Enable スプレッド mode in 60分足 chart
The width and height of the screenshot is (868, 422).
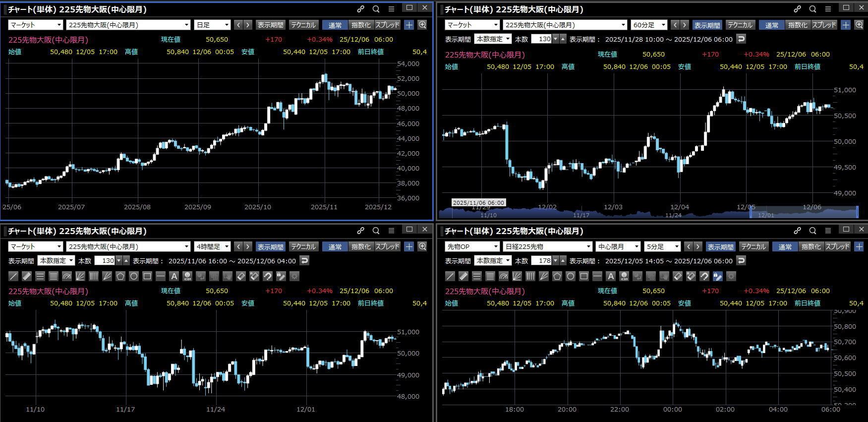[824, 25]
